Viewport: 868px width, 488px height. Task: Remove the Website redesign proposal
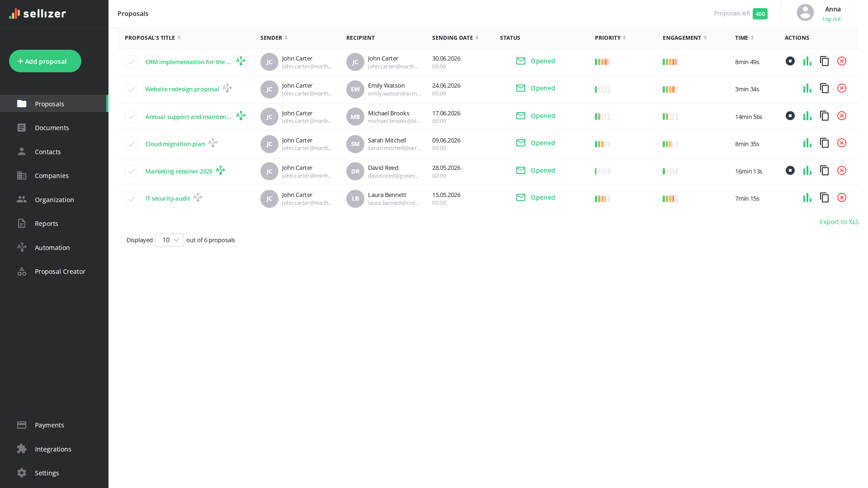[841, 88]
